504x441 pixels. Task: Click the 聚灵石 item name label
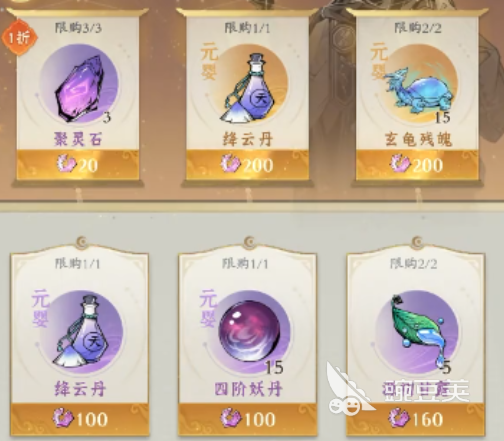point(78,139)
